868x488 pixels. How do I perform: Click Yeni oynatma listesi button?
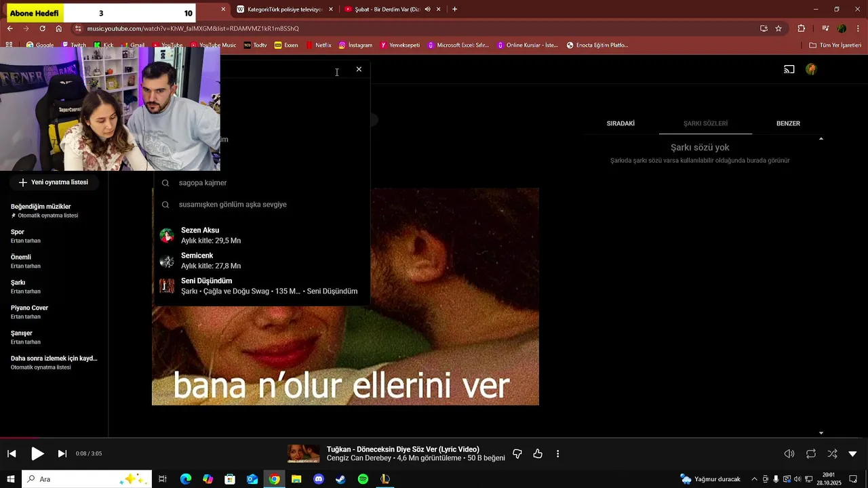[x=54, y=182]
